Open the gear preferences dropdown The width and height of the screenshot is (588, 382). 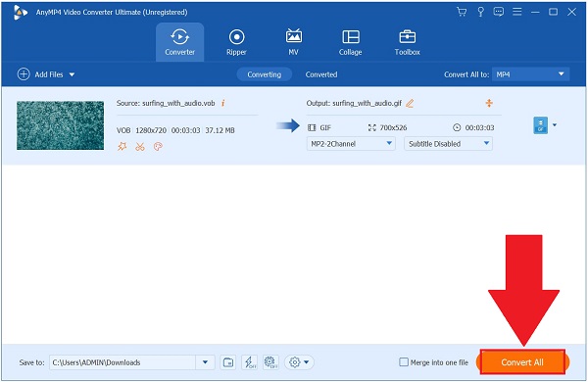[299, 362]
